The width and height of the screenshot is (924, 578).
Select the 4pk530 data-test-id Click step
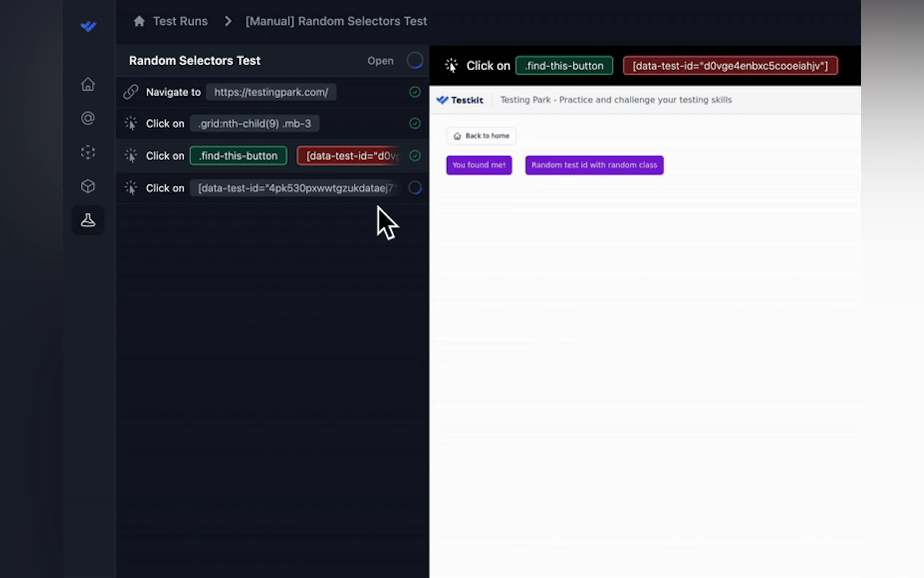(x=294, y=188)
